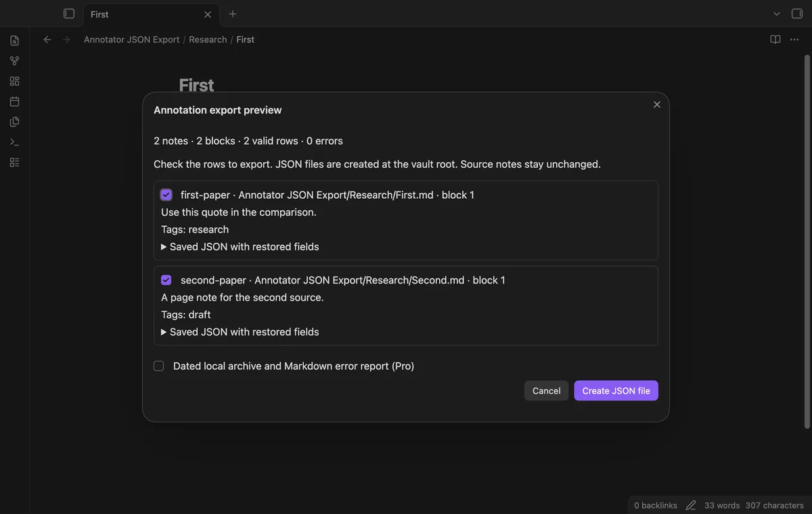Click Research breadcrumb folder
The width and height of the screenshot is (812, 514).
coord(208,39)
